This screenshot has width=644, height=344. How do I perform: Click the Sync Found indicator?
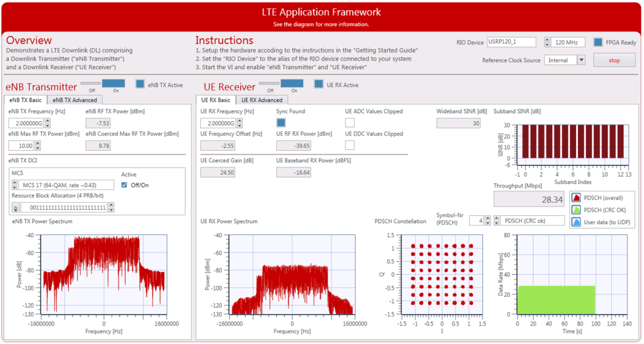tap(281, 123)
